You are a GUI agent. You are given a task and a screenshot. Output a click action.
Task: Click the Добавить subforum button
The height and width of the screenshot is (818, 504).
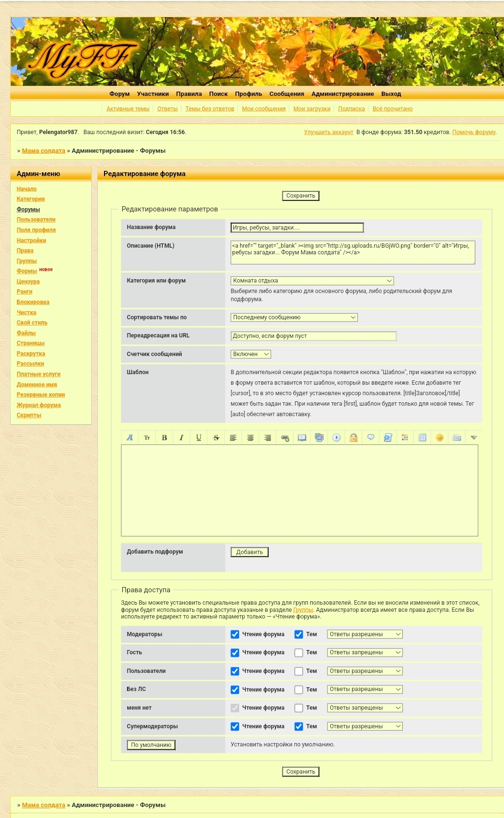coord(250,552)
